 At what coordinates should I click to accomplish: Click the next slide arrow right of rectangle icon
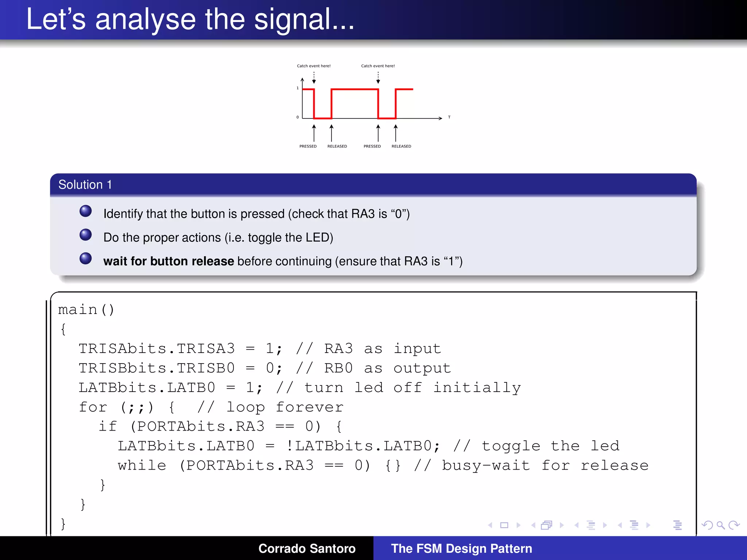tap(518, 525)
